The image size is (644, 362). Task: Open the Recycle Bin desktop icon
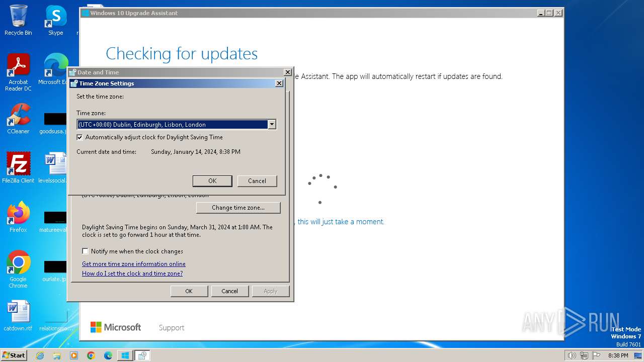pos(18,20)
